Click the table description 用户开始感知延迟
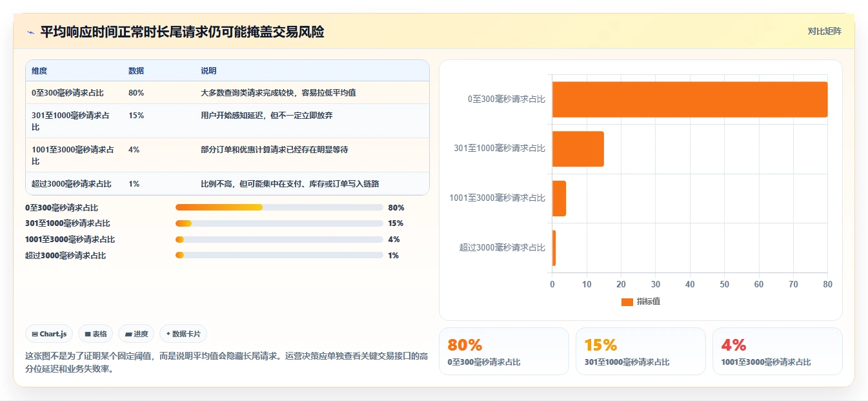Image resolution: width=868 pixels, height=401 pixels. click(x=267, y=116)
